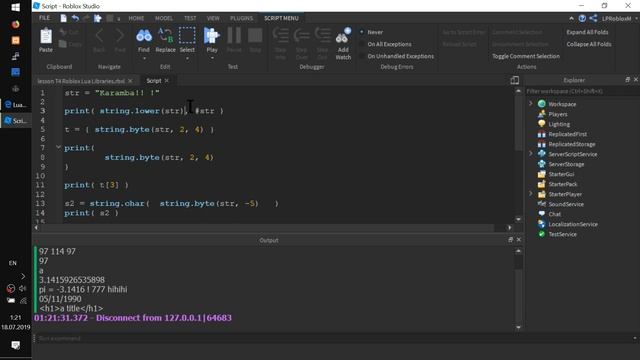Open help question mark icon
Viewport: 640px width, 360px height.
(582, 18)
